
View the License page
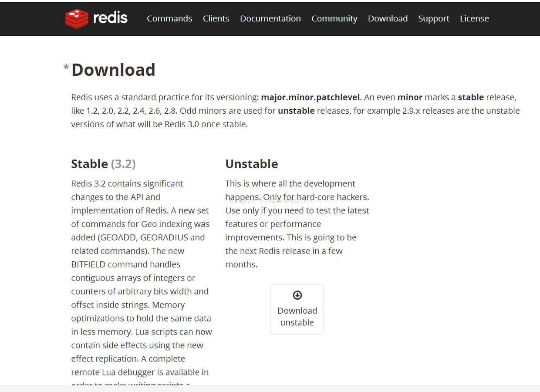(x=474, y=18)
